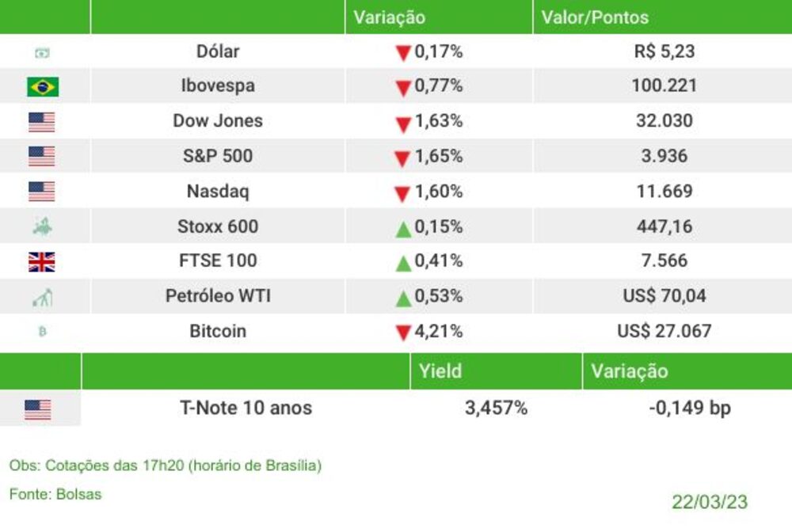Click the Bitcoin symbol icon

[x=43, y=332]
